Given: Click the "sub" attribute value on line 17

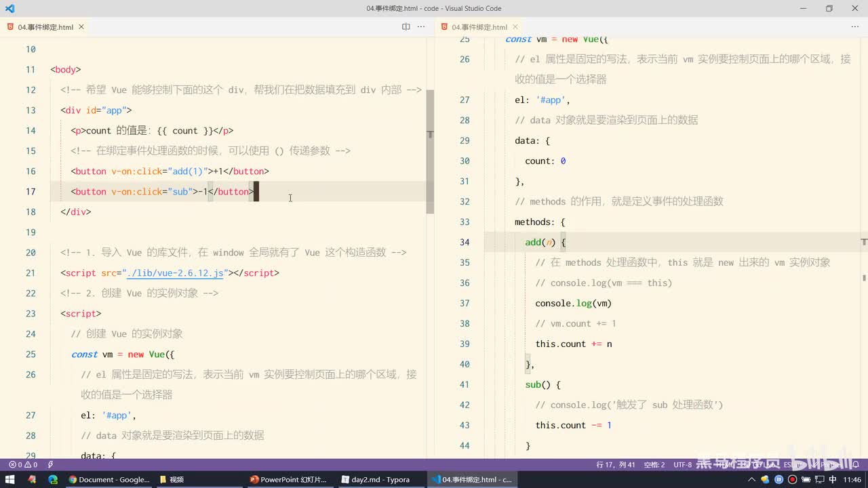Looking at the screenshot, I should pyautogui.click(x=180, y=191).
